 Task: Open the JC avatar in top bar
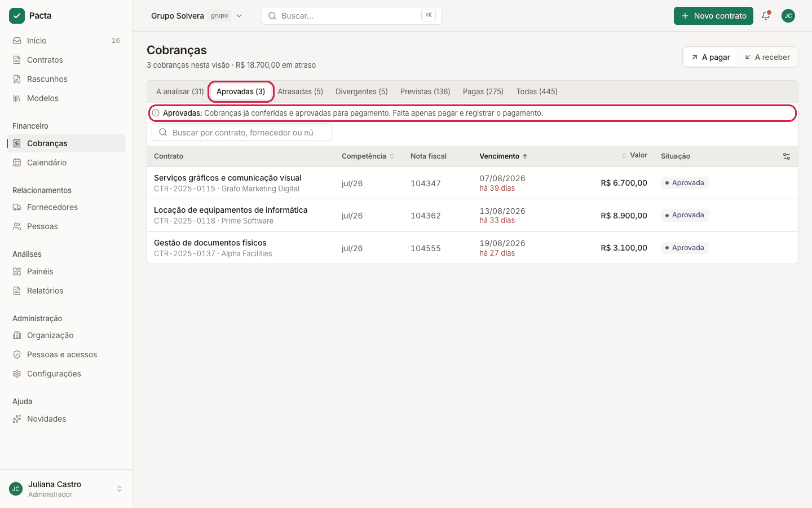tap(788, 16)
